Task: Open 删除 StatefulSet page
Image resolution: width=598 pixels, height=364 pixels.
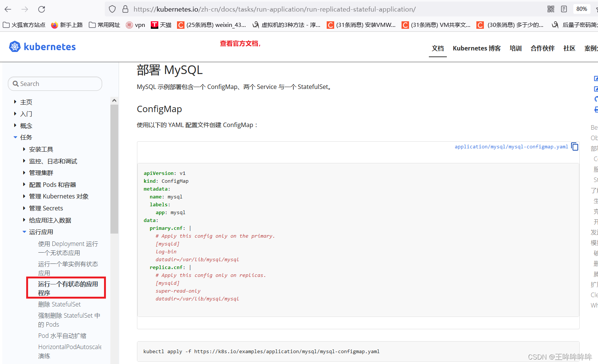Action: pos(60,304)
